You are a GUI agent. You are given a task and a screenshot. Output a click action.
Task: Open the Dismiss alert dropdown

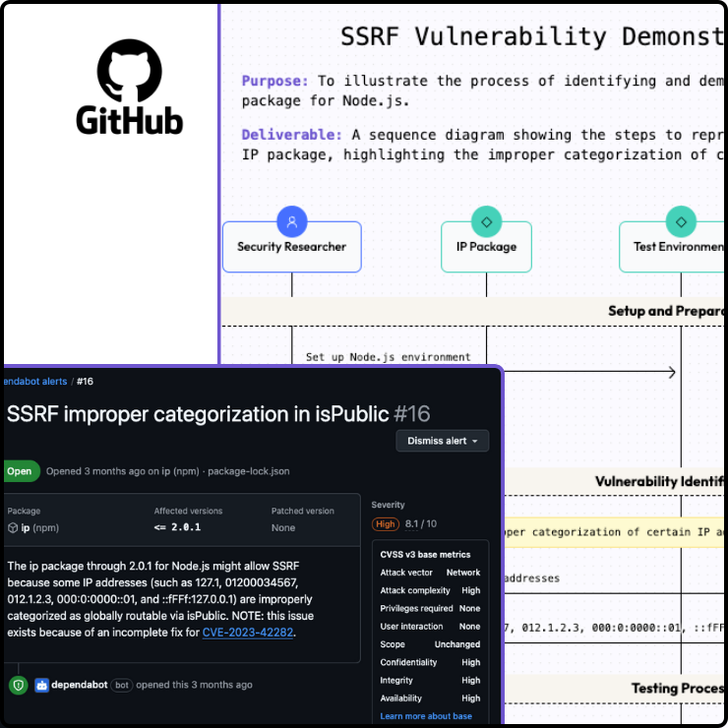click(442, 441)
